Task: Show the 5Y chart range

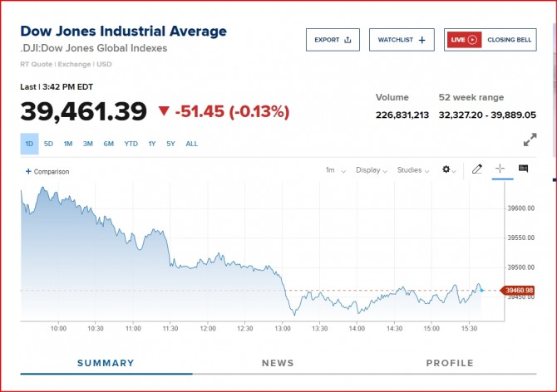Action: [170, 144]
